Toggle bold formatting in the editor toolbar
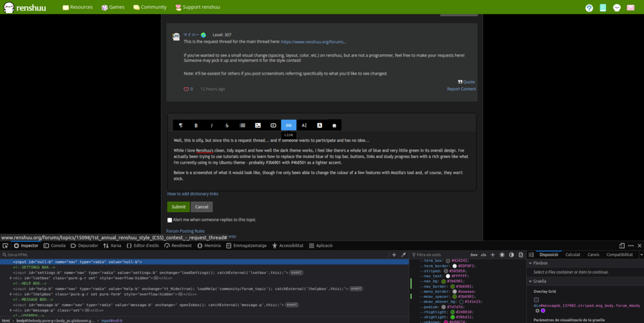 pos(196,125)
